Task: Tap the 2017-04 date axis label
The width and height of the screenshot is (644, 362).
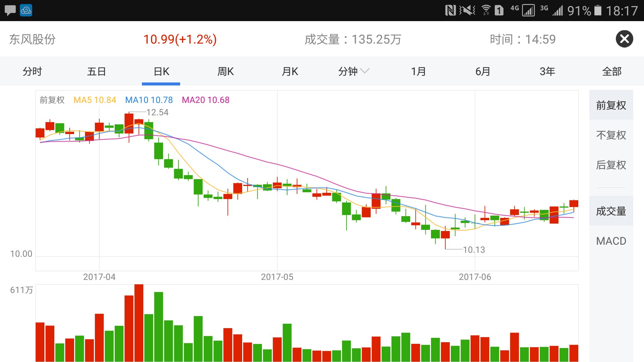Action: click(x=99, y=277)
